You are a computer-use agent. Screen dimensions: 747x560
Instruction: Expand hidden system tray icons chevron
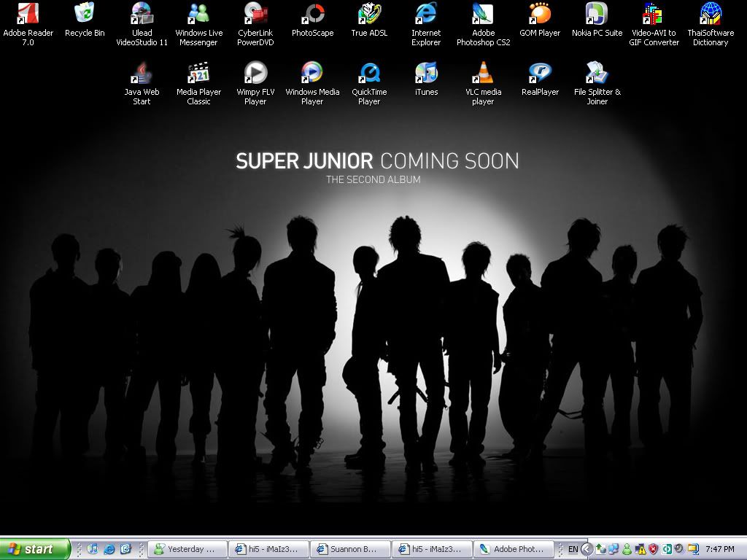pos(587,549)
